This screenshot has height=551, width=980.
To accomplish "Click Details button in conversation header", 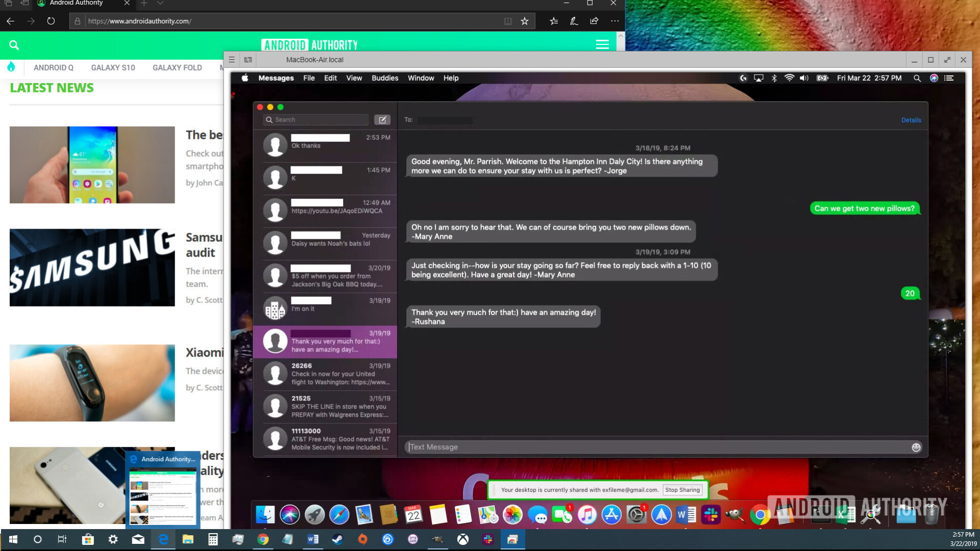I will 911,120.
